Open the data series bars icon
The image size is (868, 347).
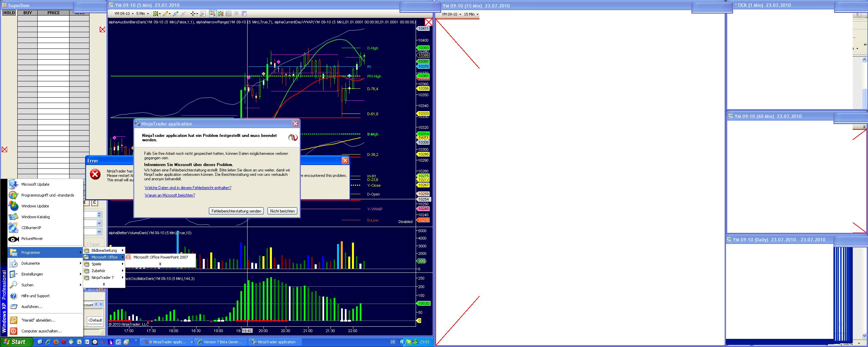pyautogui.click(x=221, y=14)
